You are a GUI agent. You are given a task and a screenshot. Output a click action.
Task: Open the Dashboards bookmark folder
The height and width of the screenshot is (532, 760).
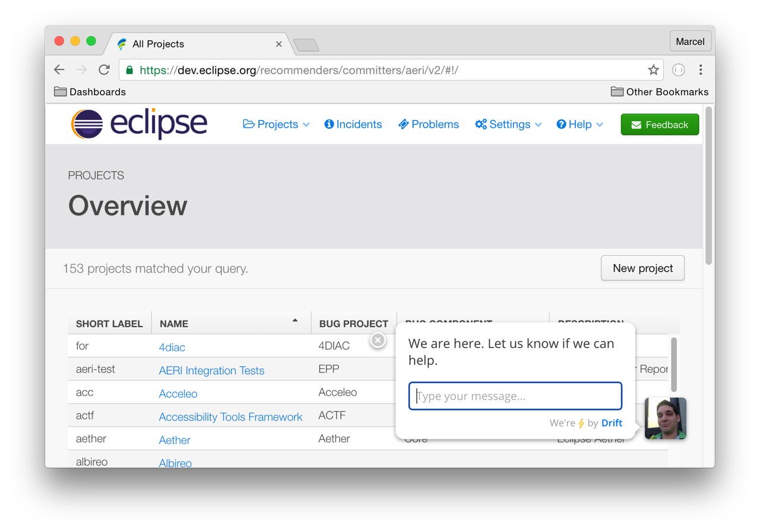tap(90, 92)
